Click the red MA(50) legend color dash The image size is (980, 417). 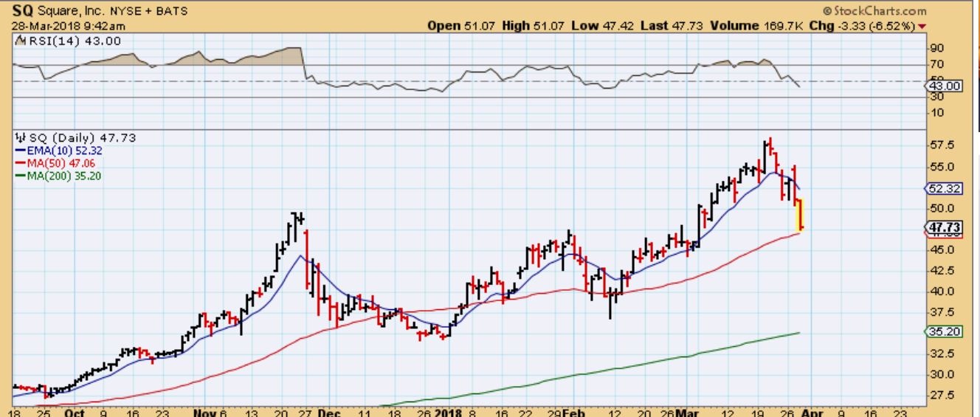point(20,163)
